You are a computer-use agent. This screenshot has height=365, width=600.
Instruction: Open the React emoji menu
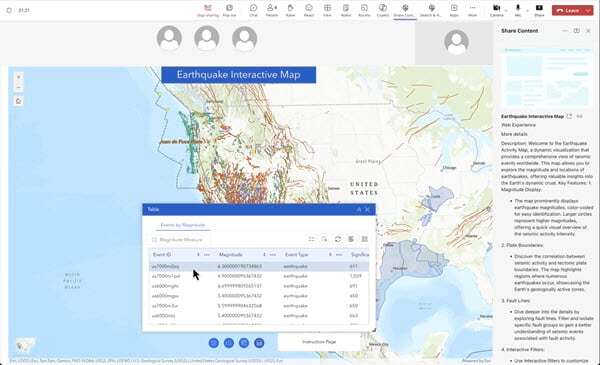tap(309, 10)
